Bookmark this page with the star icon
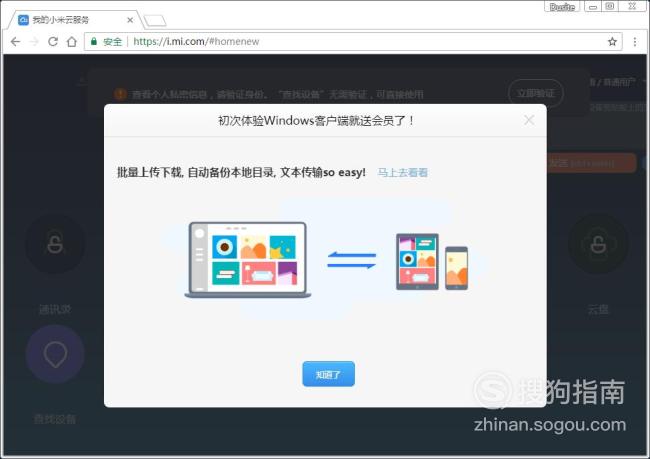Screen dimensions: 650x459 [612, 41]
